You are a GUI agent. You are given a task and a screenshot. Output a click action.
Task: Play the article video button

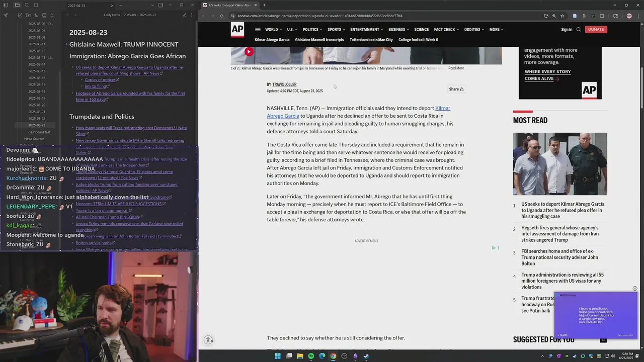tap(249, 51)
